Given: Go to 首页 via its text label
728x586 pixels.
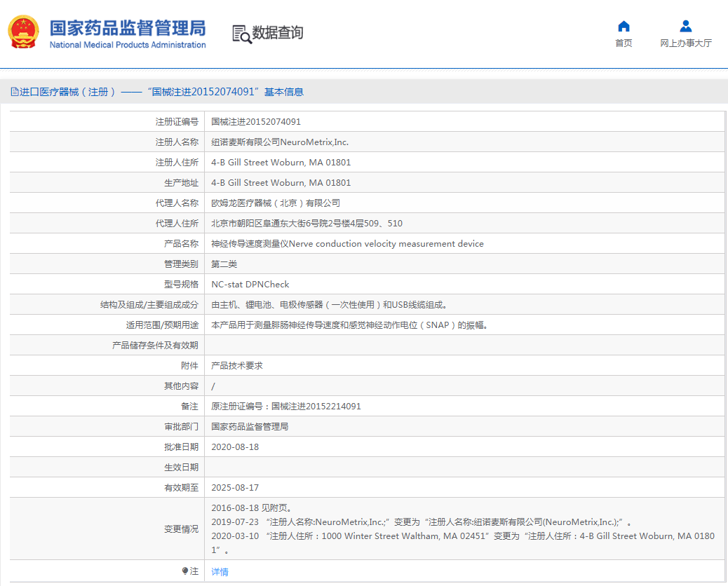Looking at the screenshot, I should tap(623, 43).
